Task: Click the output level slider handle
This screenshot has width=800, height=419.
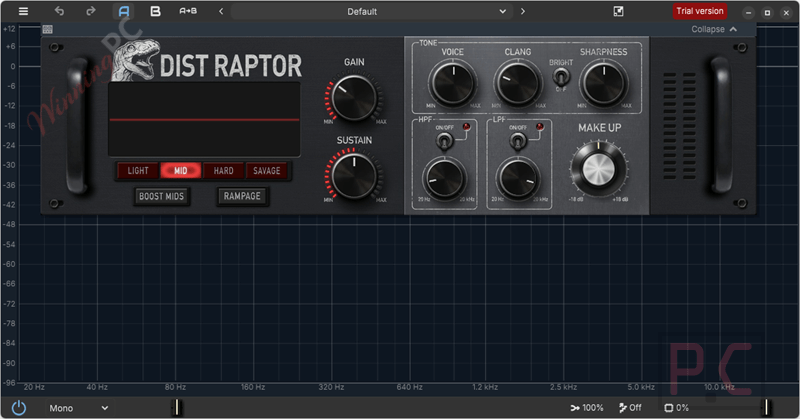Action: [x=765, y=408]
